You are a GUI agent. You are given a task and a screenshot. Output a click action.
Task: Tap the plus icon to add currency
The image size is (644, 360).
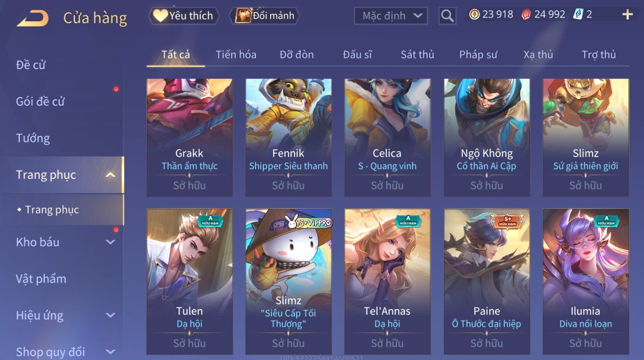coord(627,15)
